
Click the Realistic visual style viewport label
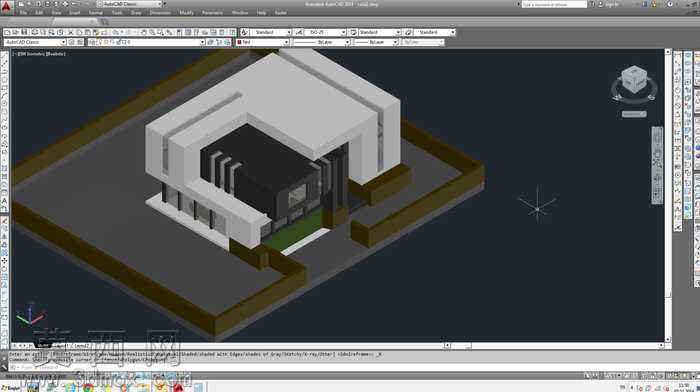point(56,54)
